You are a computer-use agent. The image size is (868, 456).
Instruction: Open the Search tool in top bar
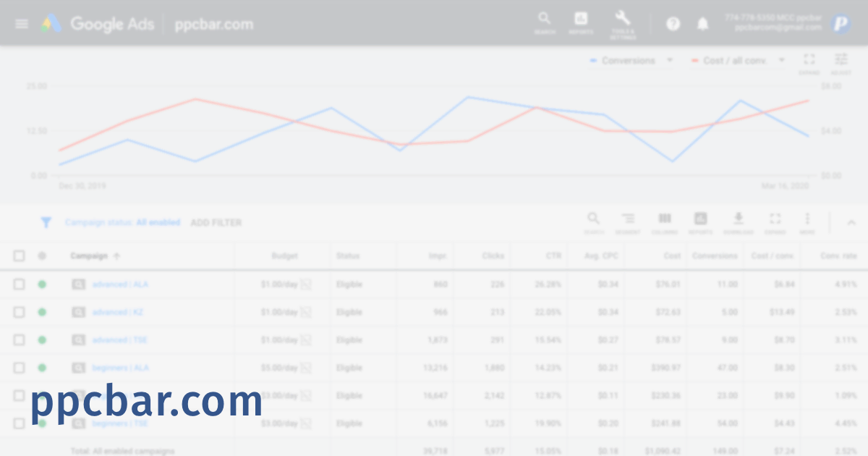tap(545, 22)
